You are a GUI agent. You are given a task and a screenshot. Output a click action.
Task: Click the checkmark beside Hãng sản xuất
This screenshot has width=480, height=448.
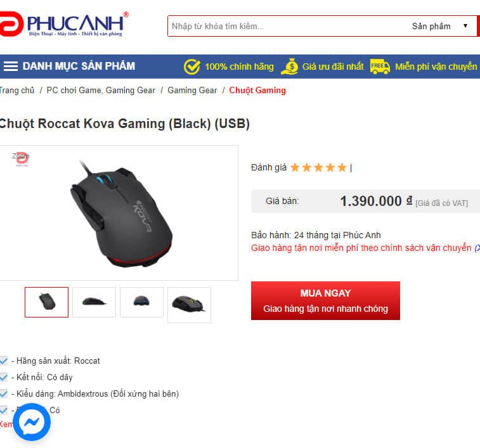coord(4,361)
